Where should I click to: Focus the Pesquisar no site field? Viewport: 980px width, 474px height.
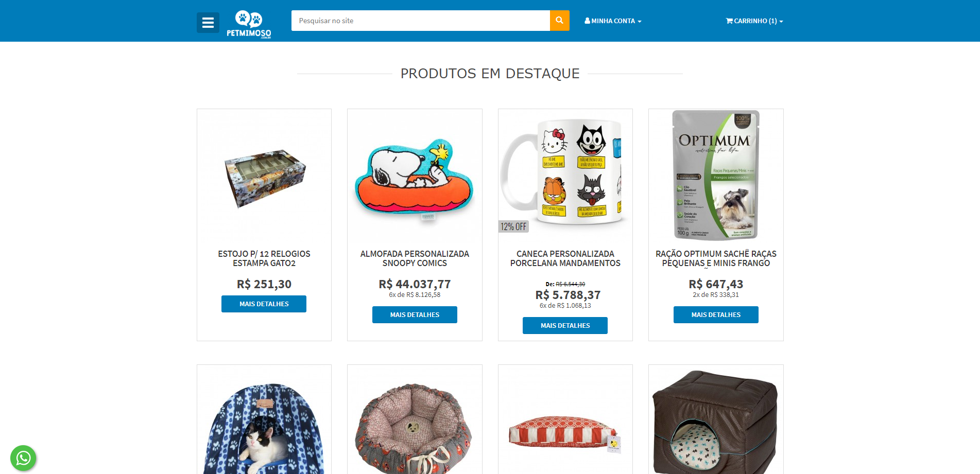[421, 21]
